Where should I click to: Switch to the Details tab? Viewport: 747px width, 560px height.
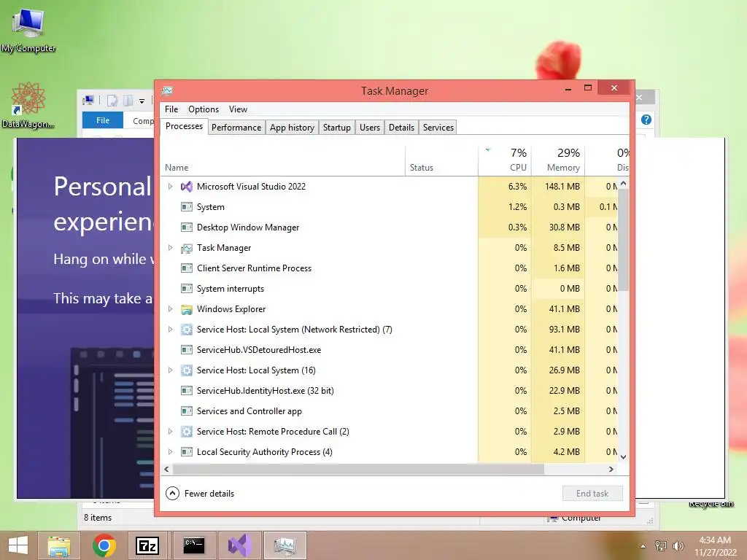tap(401, 127)
